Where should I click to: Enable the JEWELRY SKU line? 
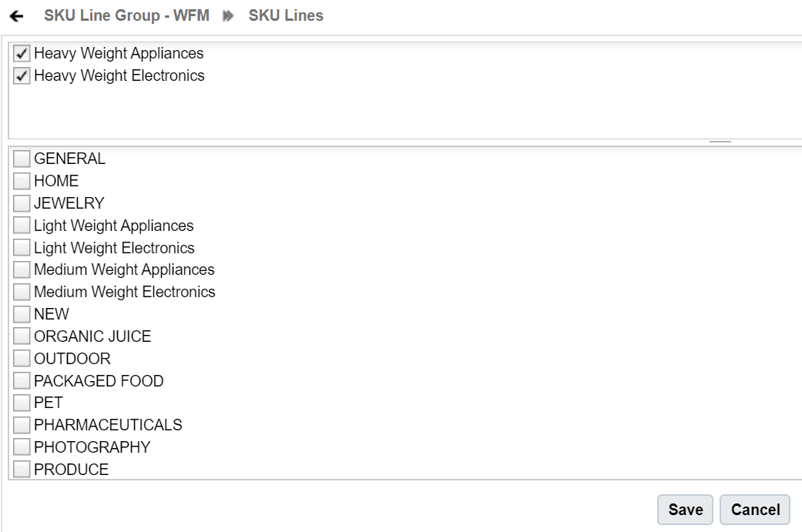coord(22,203)
